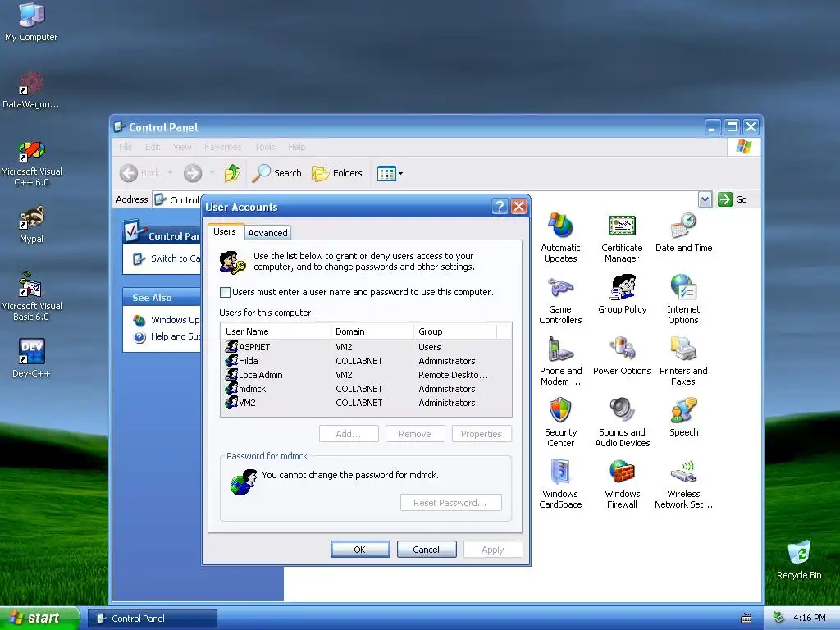Open the Certificate Manager icon
Screen dimensions: 840x630
point(622,237)
